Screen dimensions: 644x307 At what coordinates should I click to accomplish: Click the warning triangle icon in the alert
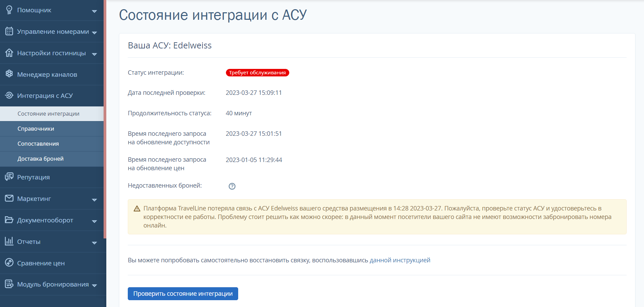pyautogui.click(x=137, y=208)
